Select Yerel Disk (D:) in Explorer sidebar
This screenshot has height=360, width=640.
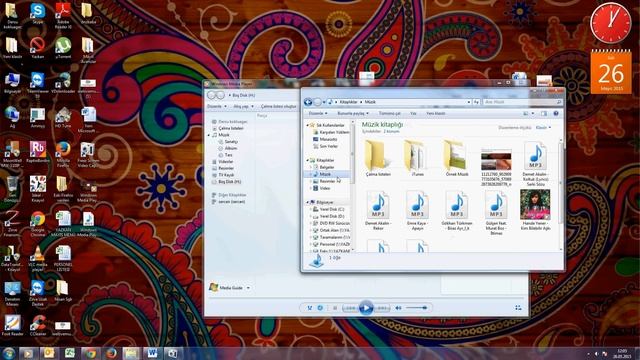tap(329, 216)
